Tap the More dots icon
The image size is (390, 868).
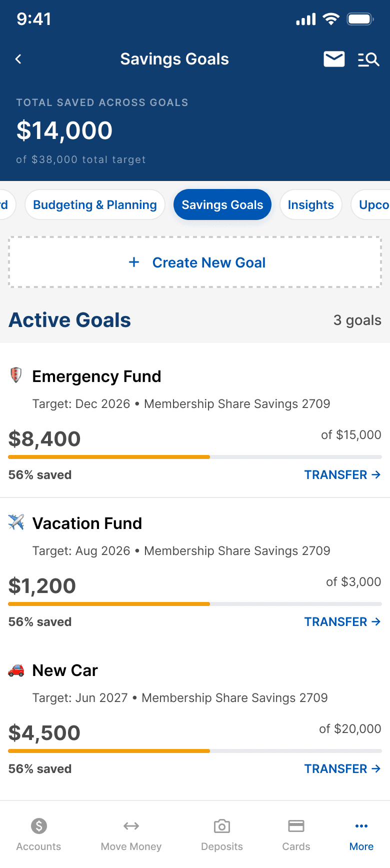[361, 826]
